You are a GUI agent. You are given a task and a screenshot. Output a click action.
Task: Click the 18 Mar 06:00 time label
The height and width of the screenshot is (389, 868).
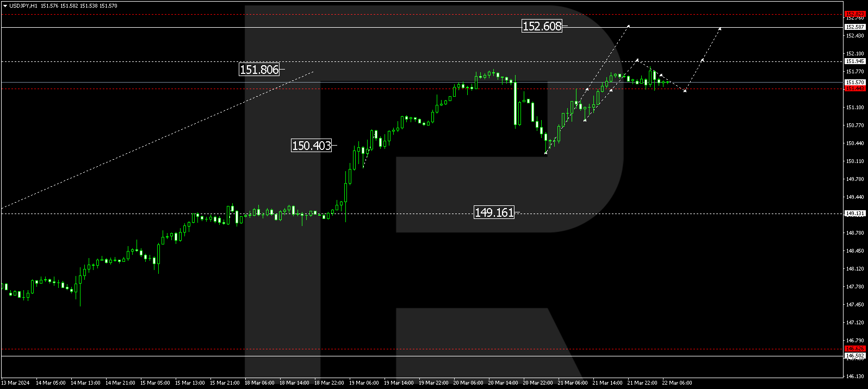(259, 383)
